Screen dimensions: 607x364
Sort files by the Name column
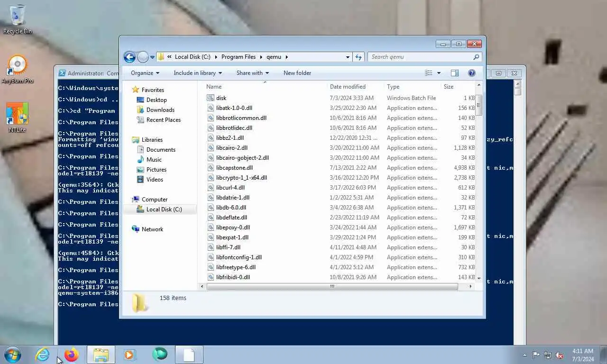pyautogui.click(x=265, y=87)
